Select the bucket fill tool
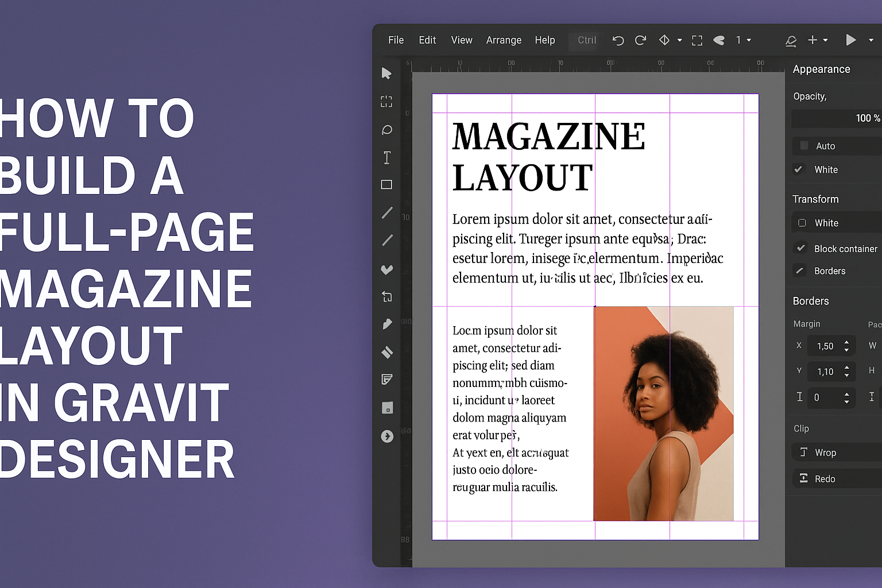Image resolution: width=882 pixels, height=588 pixels. 387,352
